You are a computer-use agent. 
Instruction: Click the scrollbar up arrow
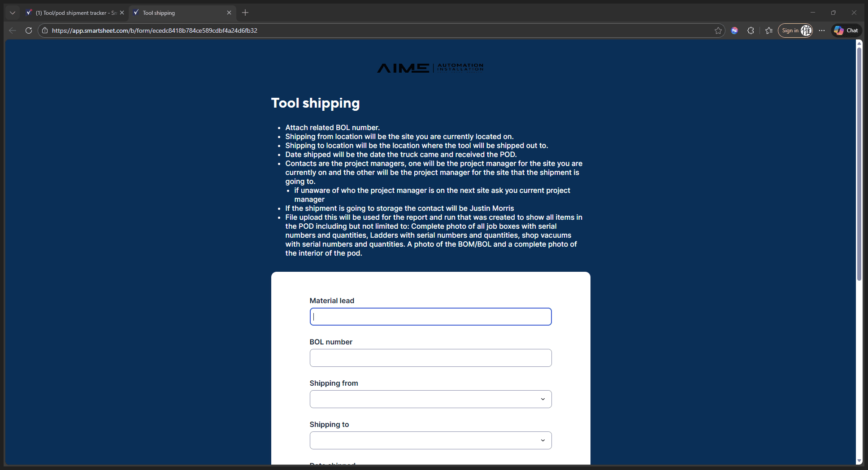click(x=859, y=43)
